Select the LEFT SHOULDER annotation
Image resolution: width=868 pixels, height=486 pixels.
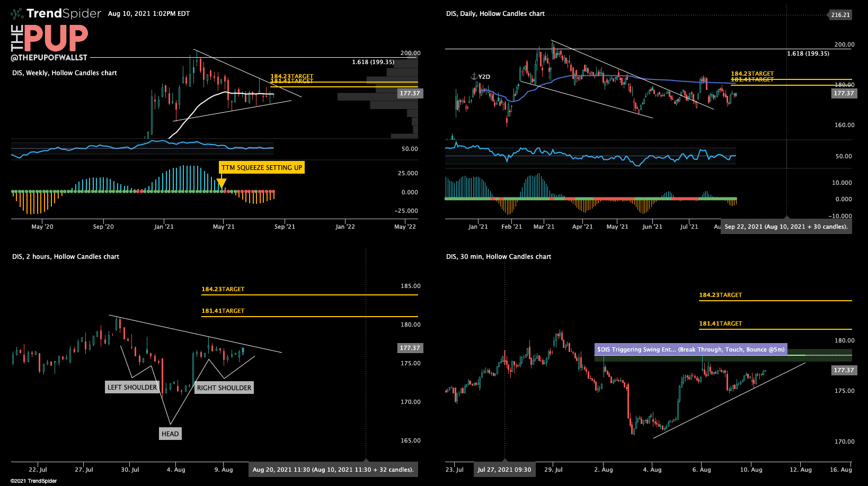coord(132,388)
